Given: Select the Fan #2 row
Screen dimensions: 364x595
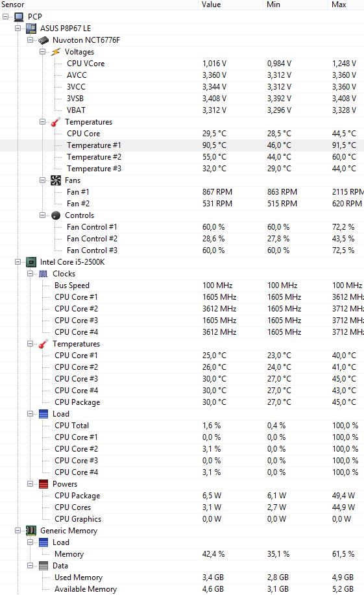Looking at the screenshot, I should pos(182,204).
